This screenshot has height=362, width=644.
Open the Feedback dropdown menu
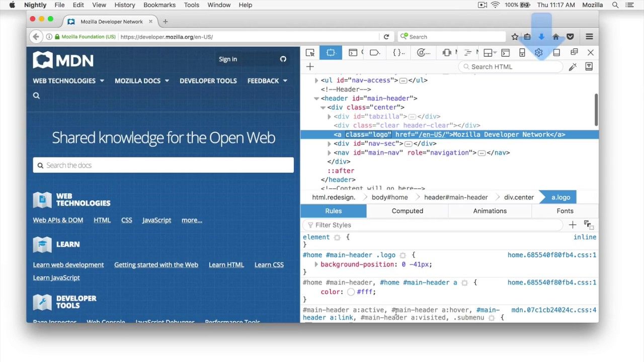267,81
